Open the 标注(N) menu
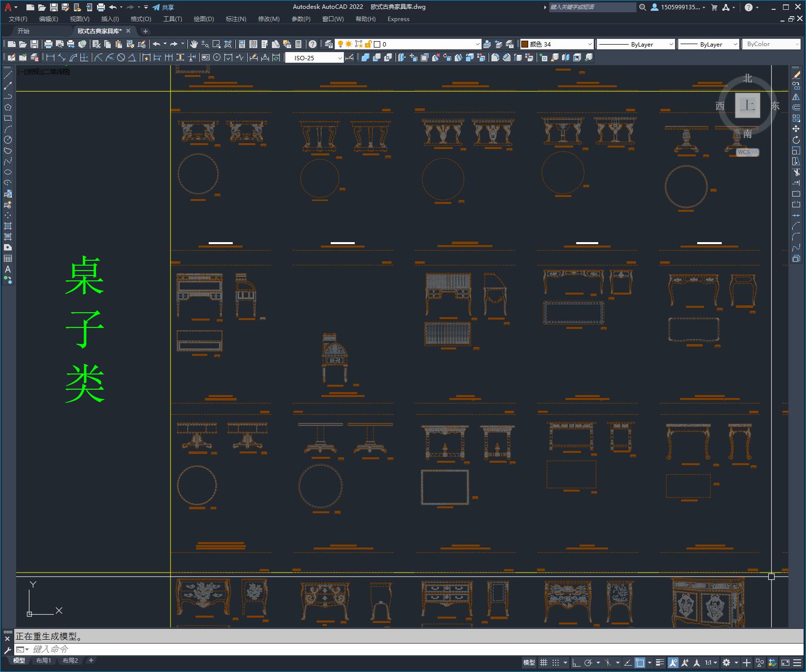Screen dimensions: 806x672 pyautogui.click(x=236, y=19)
